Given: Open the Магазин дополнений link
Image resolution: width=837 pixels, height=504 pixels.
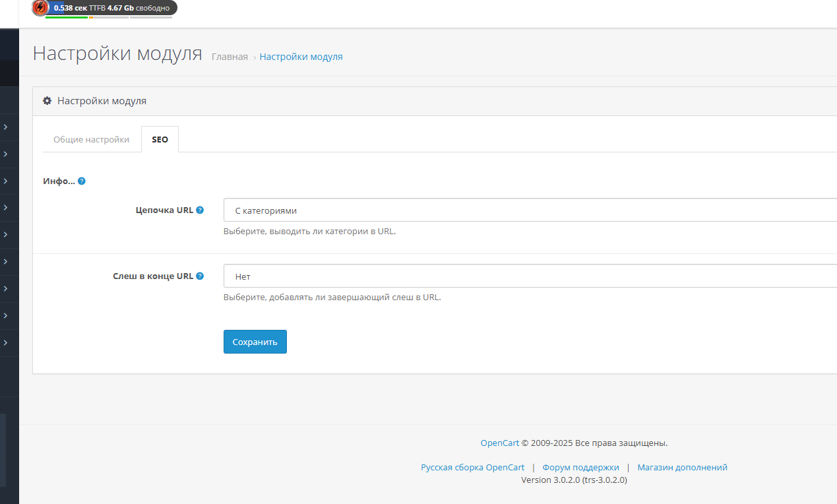Looking at the screenshot, I should [x=682, y=467].
